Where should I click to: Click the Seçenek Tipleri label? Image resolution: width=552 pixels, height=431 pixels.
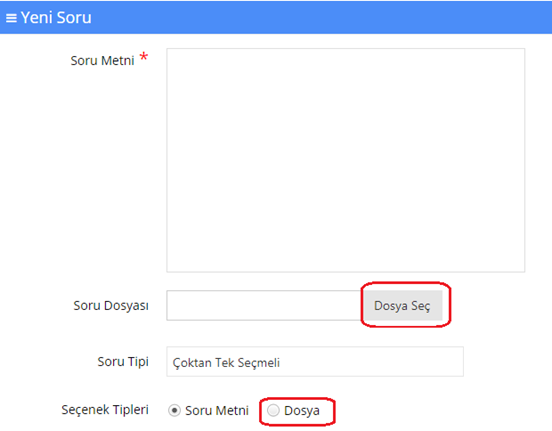click(x=105, y=410)
